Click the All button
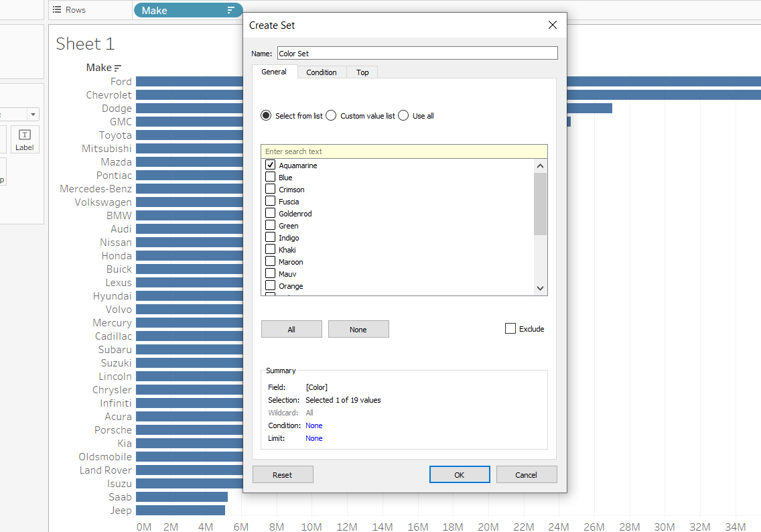Viewport: 761px width, 532px height. pyautogui.click(x=291, y=329)
